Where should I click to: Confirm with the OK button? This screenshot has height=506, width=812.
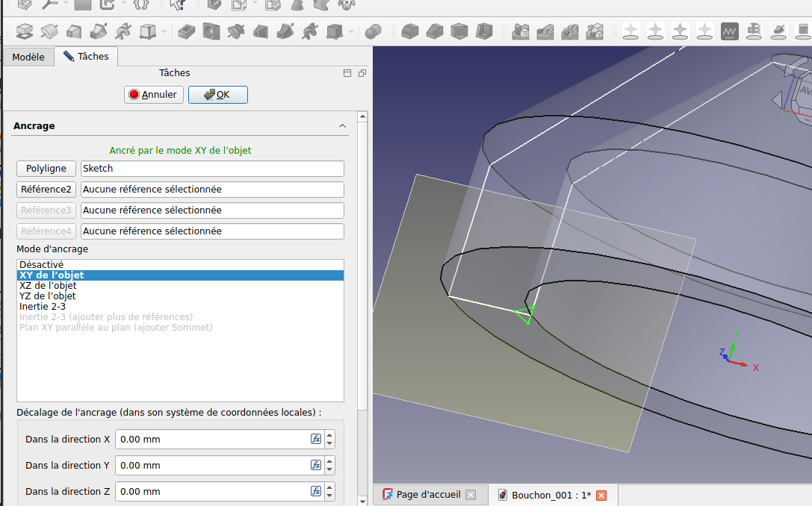point(218,95)
